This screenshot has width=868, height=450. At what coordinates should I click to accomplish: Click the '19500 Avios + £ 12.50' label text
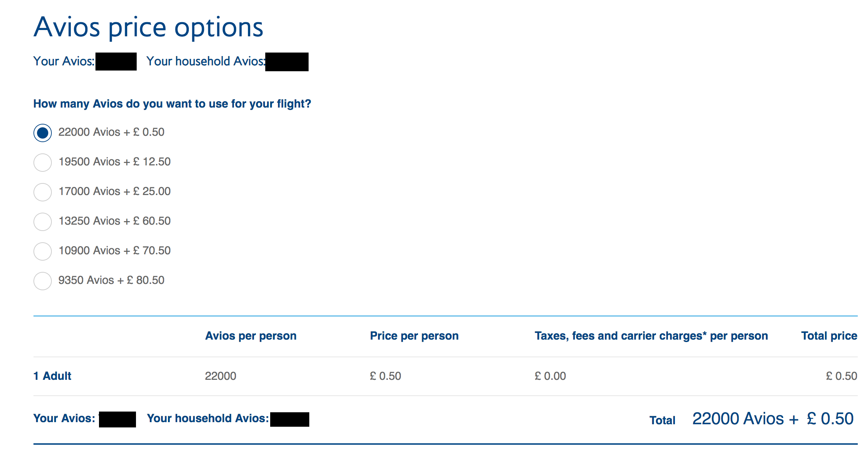[114, 162]
